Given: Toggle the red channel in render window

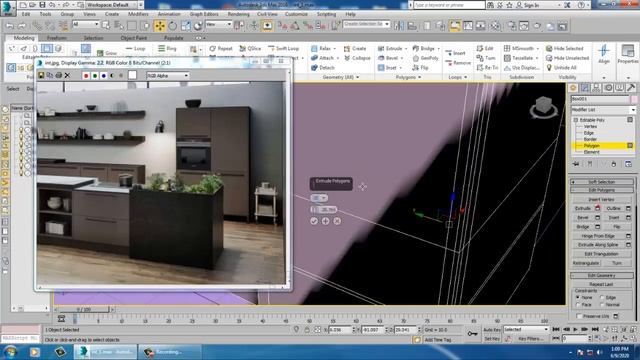Looking at the screenshot, I should click(86, 76).
